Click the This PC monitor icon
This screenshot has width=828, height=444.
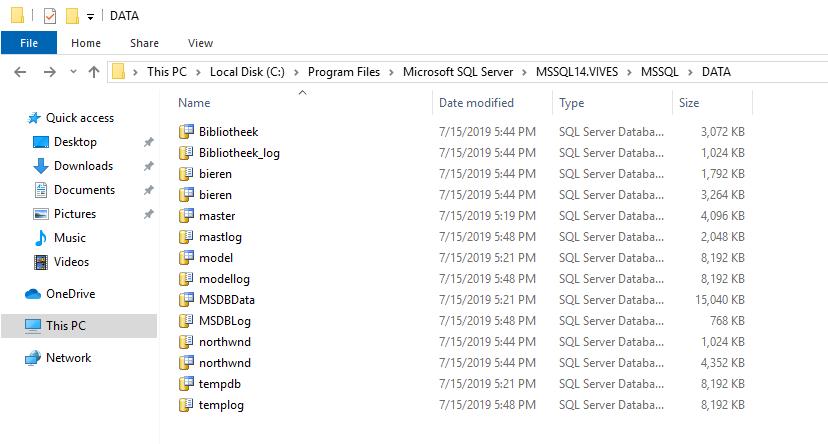point(33,326)
